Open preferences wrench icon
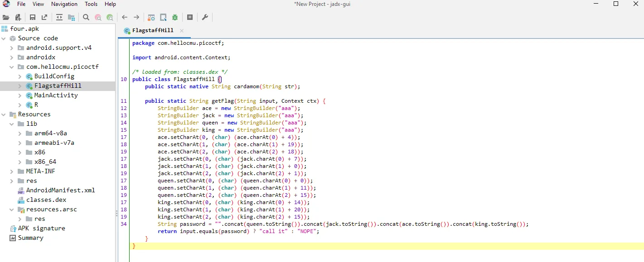This screenshot has height=262, width=644. coord(205,17)
